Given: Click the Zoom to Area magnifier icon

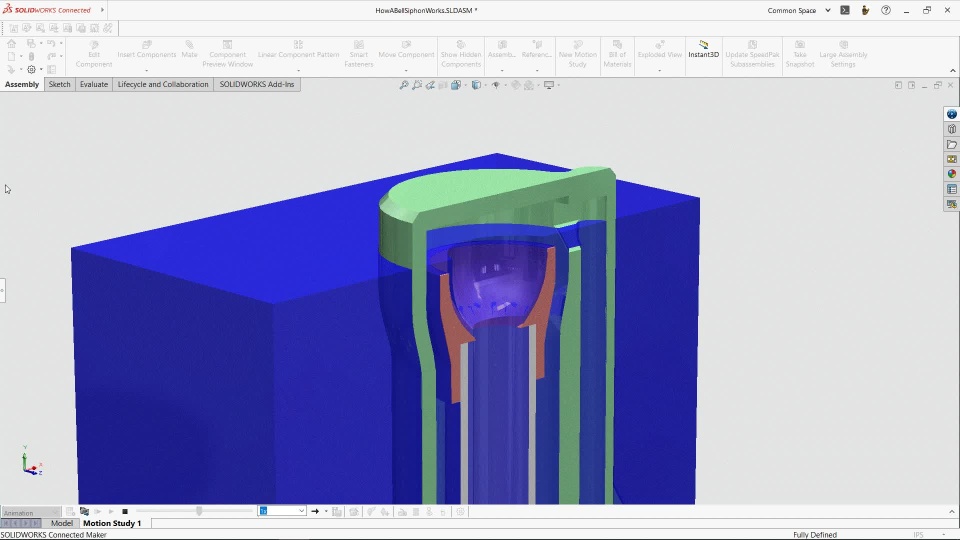Looking at the screenshot, I should [x=417, y=85].
